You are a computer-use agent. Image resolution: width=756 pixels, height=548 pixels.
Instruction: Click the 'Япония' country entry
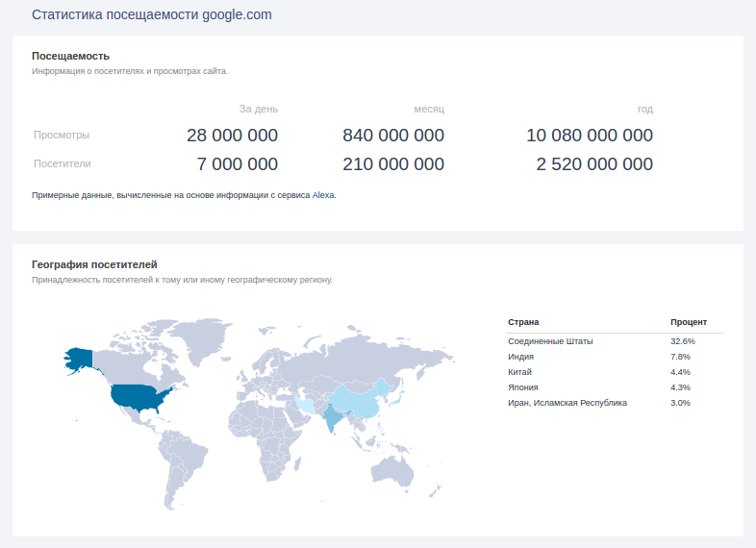[x=523, y=387]
